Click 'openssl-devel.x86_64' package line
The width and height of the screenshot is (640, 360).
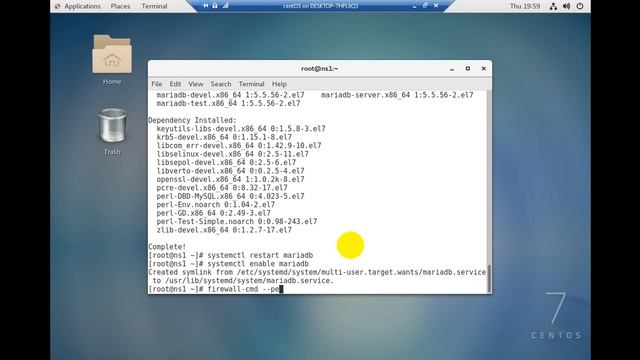tap(230, 180)
